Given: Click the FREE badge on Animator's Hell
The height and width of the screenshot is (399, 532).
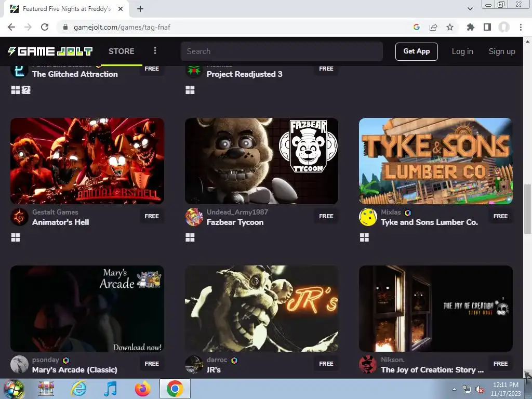Looking at the screenshot, I should coord(152,216).
